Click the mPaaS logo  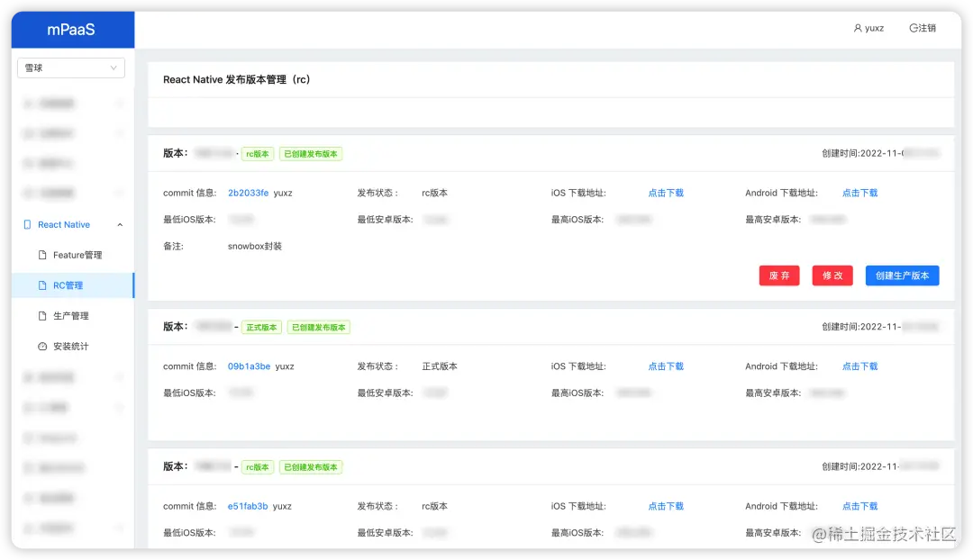(72, 29)
